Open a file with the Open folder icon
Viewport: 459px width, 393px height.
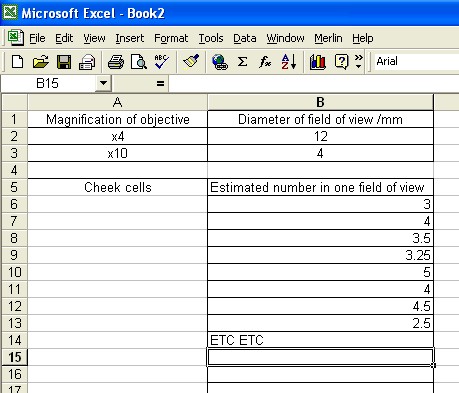click(x=41, y=62)
